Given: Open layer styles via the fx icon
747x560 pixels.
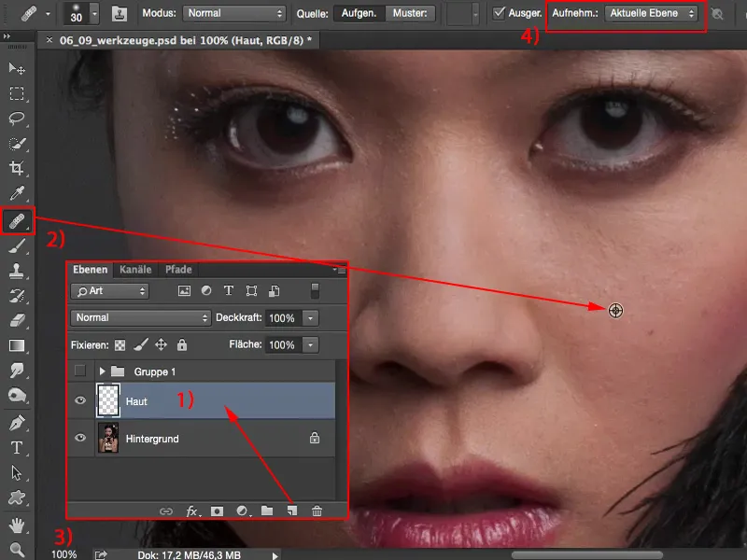Looking at the screenshot, I should pyautogui.click(x=193, y=511).
